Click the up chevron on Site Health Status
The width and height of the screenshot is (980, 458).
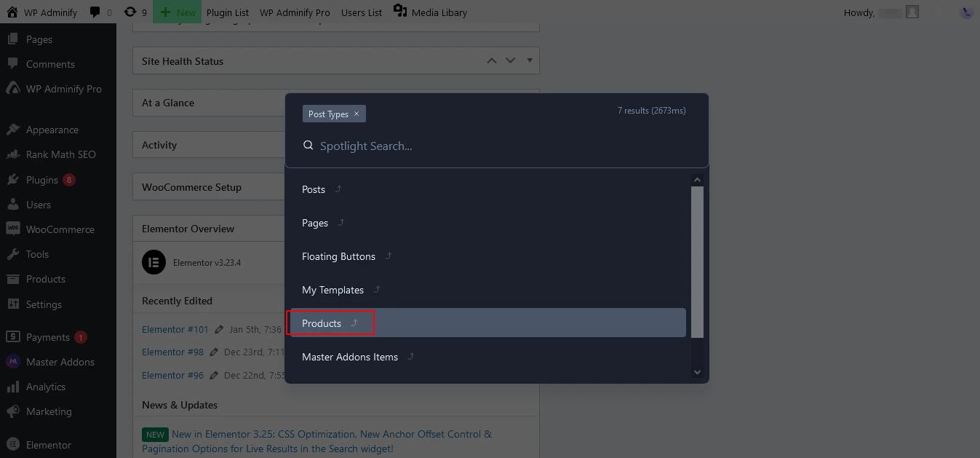click(492, 60)
